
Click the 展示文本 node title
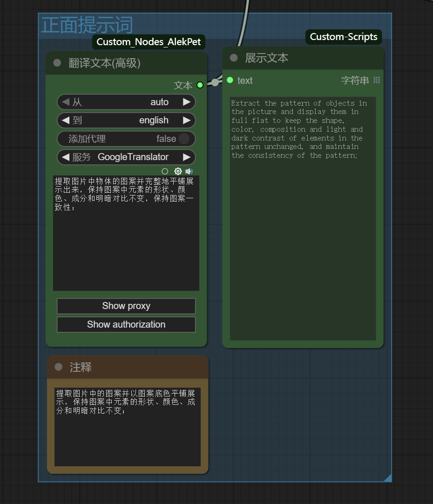(267, 58)
